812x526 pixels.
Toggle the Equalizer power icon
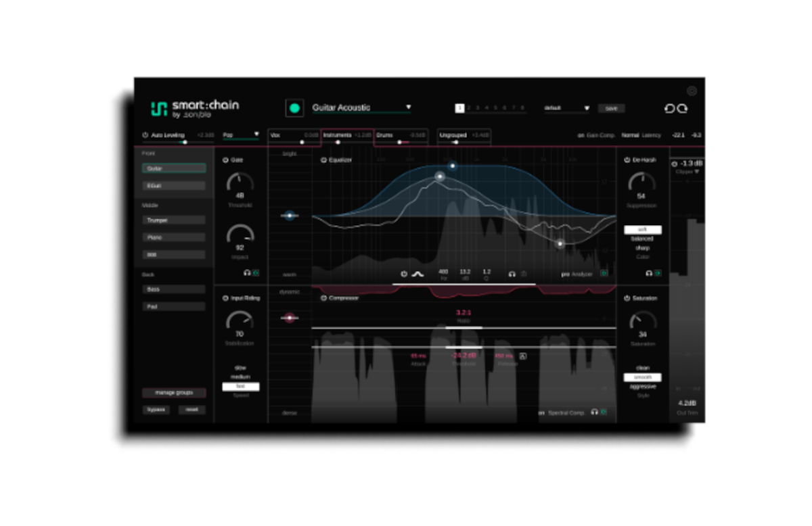[324, 160]
